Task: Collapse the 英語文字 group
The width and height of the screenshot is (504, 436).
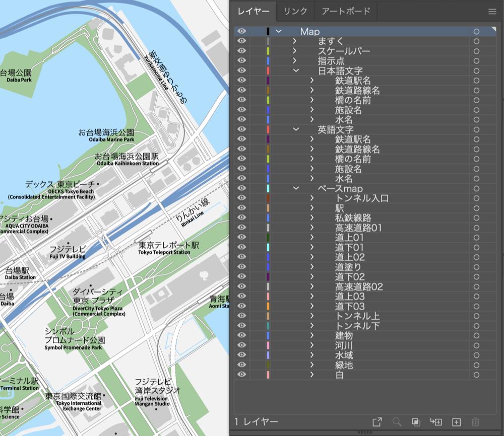Action: coord(295,129)
